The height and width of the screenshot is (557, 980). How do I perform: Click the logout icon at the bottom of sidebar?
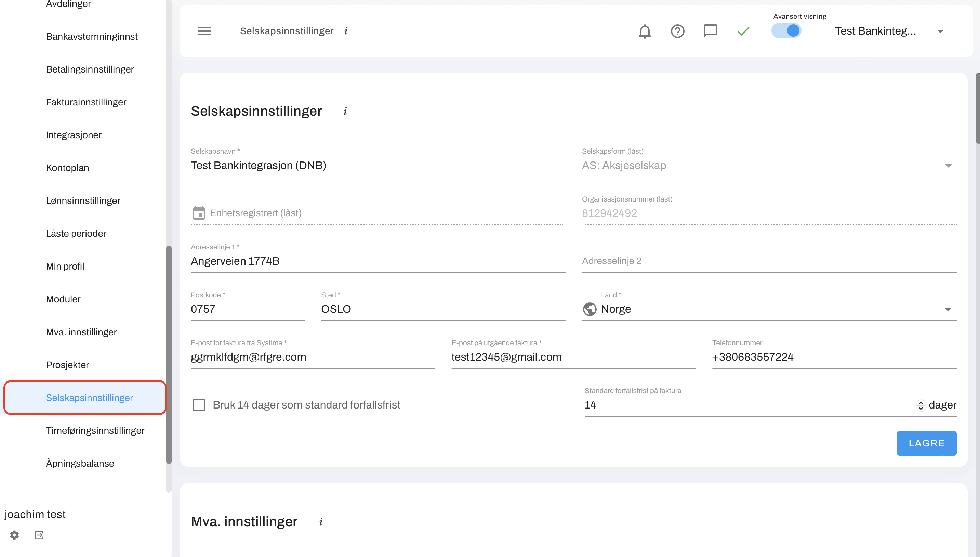(x=39, y=535)
